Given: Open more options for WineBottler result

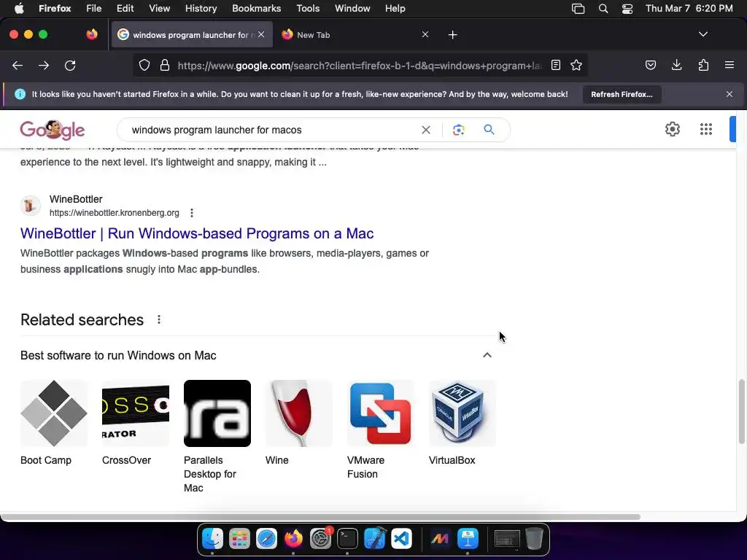Looking at the screenshot, I should (192, 213).
